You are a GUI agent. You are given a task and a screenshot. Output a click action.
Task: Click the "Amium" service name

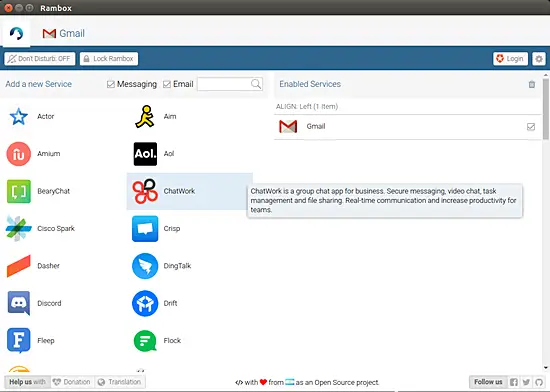point(49,154)
